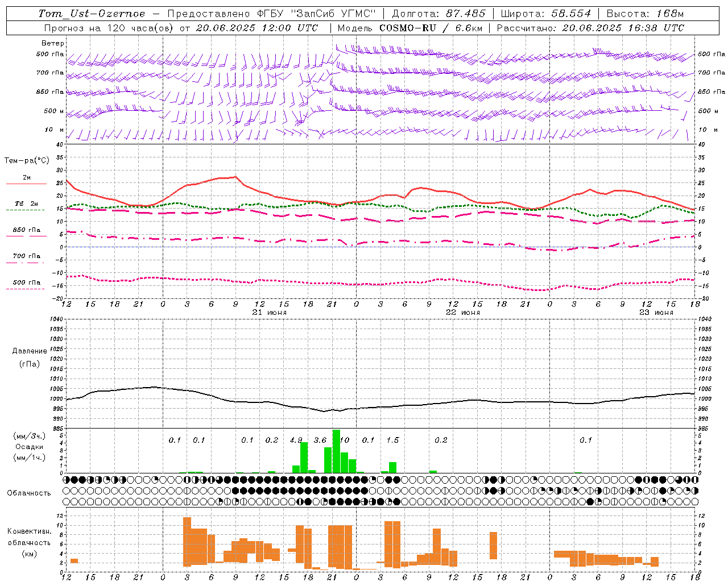Click the Конвективн. convective cloud label
The height and width of the screenshot is (582, 728).
tap(30, 531)
